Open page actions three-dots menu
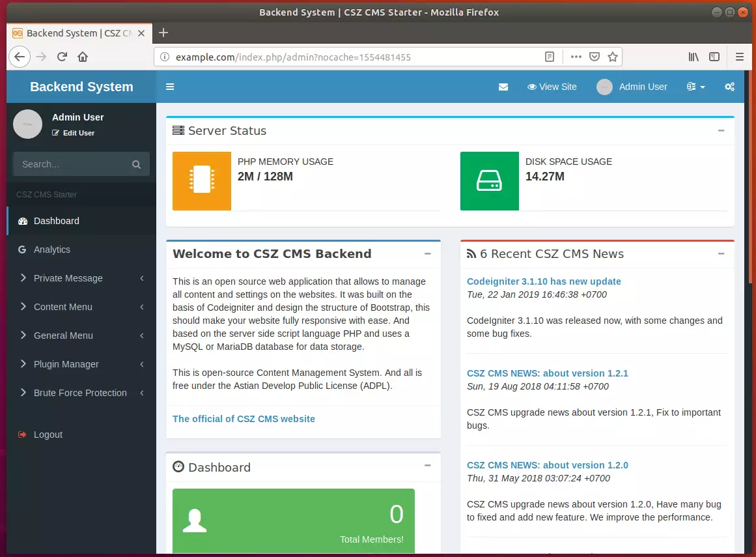Screen dimensions: 756x557 tap(576, 57)
